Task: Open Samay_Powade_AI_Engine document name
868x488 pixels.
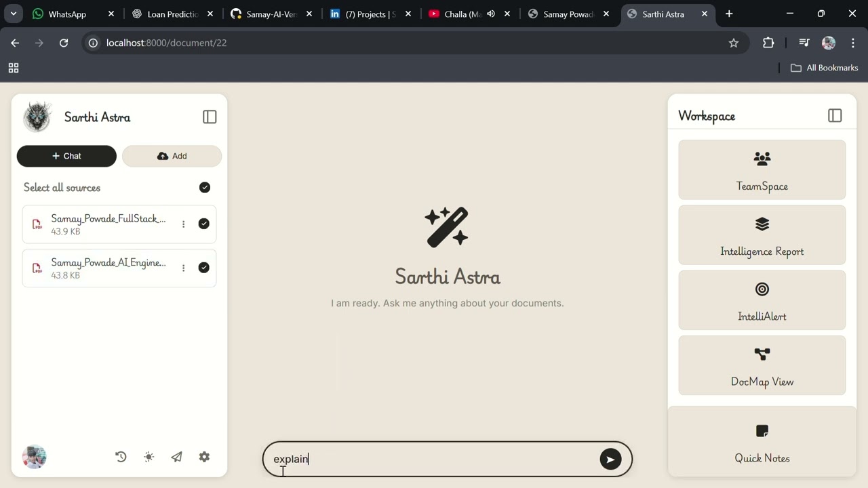Action: 108,263
